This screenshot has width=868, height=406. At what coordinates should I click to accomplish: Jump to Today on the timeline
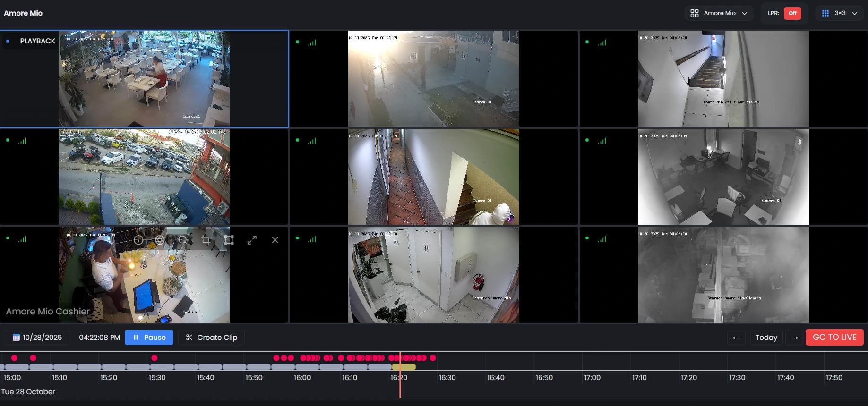pyautogui.click(x=766, y=338)
